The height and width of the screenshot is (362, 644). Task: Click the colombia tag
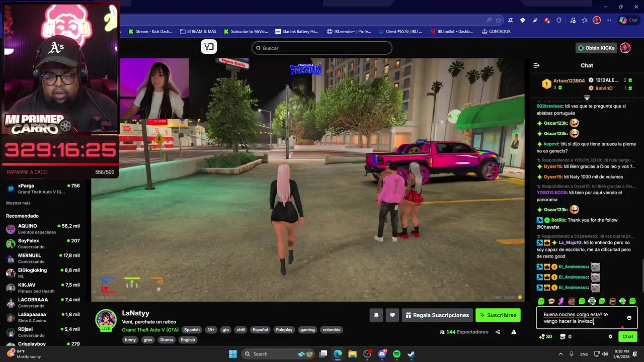click(x=332, y=330)
